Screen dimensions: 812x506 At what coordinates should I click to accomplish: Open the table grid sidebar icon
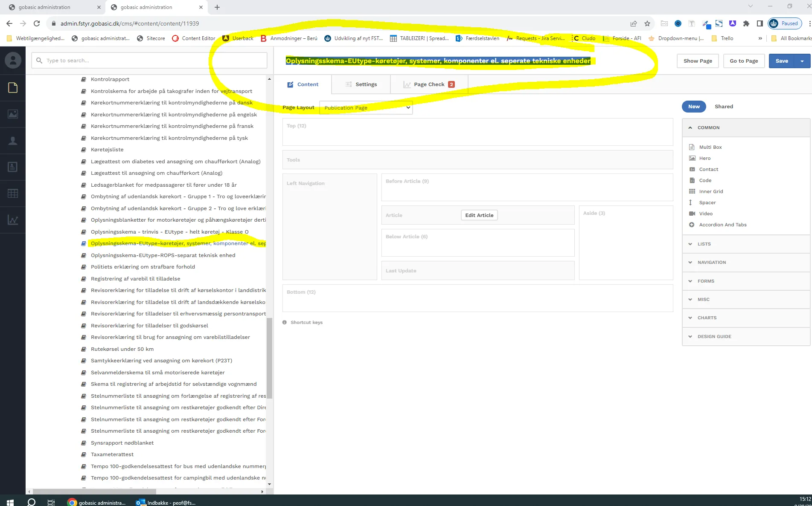point(13,193)
